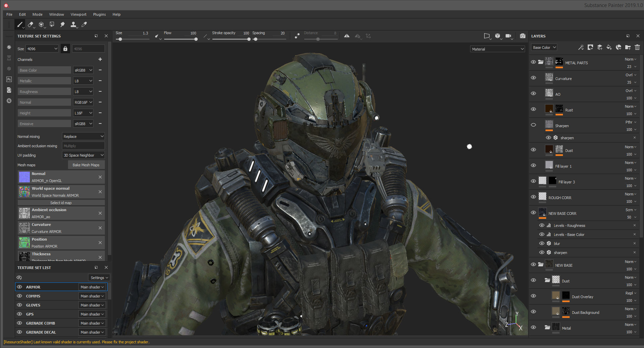Add effect using magic wand icon in Layers
Image resolution: width=644 pixels, height=348 pixels.
tap(581, 47)
